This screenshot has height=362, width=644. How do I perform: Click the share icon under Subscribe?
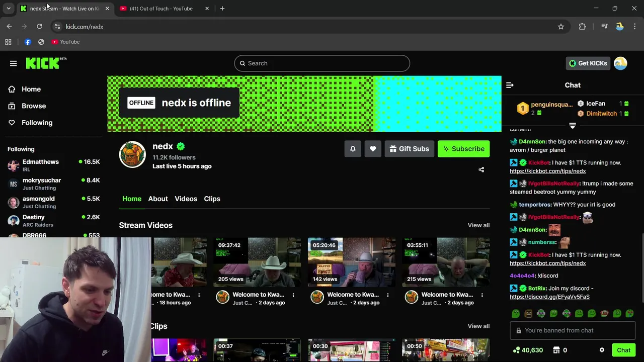tap(481, 170)
